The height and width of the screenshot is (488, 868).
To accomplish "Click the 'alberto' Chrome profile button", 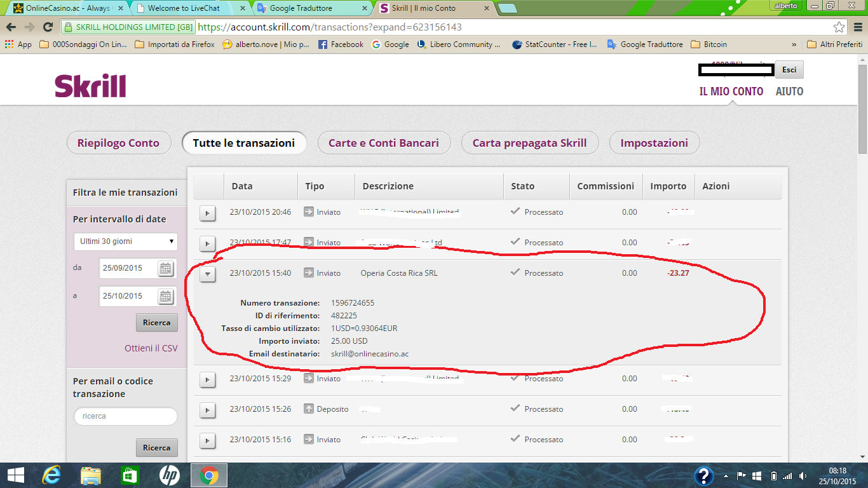I will point(787,6).
